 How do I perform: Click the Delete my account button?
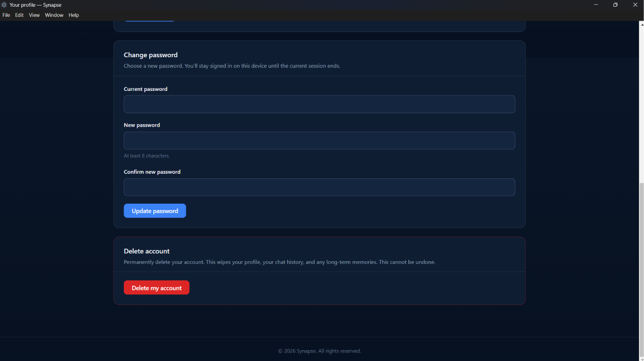pyautogui.click(x=156, y=288)
